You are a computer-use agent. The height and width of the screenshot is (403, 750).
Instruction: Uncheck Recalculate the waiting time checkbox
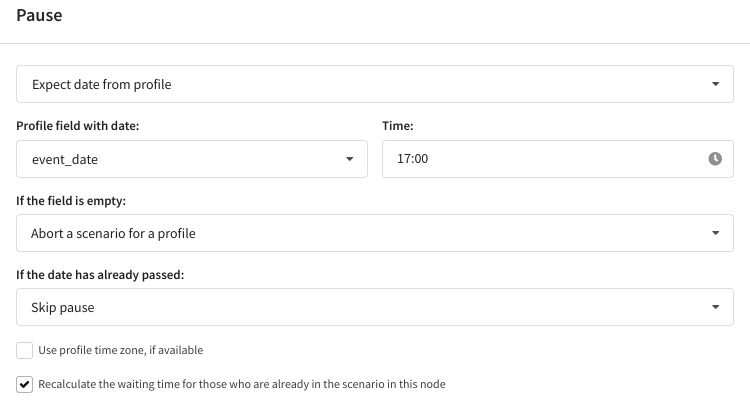(24, 384)
